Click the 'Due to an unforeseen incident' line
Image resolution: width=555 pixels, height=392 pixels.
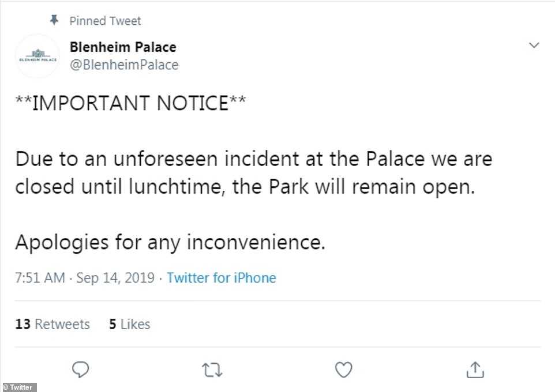[x=253, y=159]
